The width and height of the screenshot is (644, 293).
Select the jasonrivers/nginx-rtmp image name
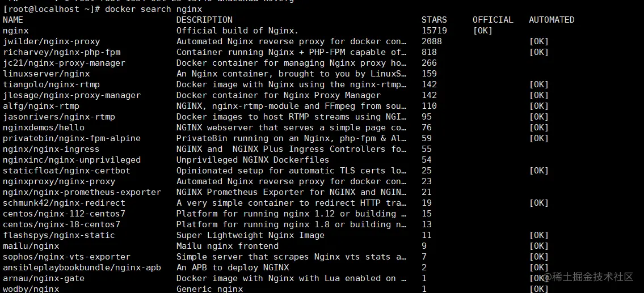pyautogui.click(x=59, y=117)
